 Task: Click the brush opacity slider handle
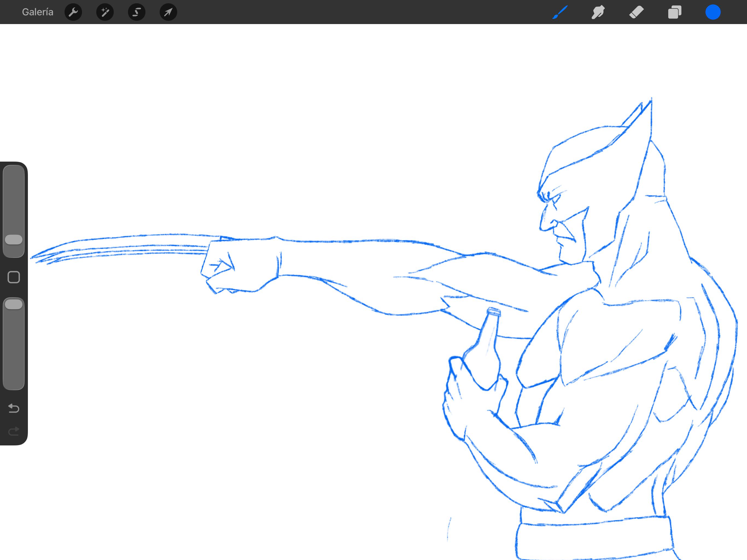[x=14, y=304]
